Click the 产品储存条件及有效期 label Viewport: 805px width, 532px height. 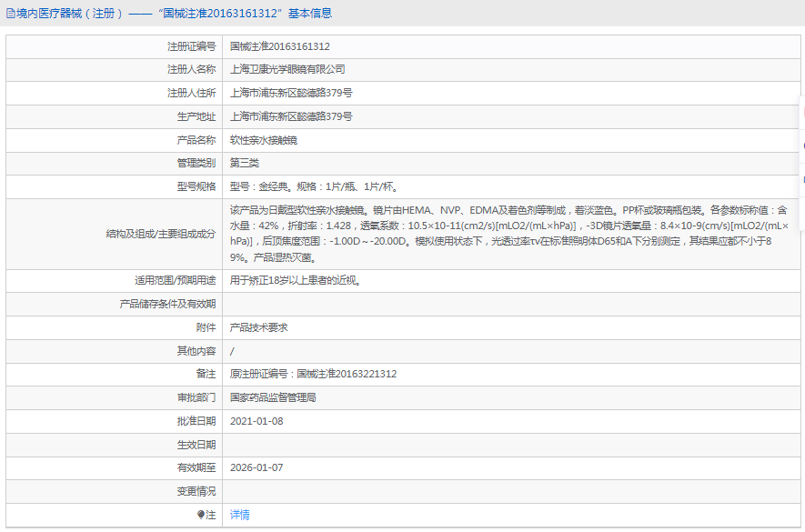point(167,304)
